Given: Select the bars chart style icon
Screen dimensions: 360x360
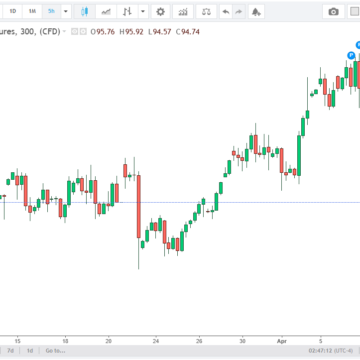Looking at the screenshot, I should pyautogui.click(x=127, y=12).
